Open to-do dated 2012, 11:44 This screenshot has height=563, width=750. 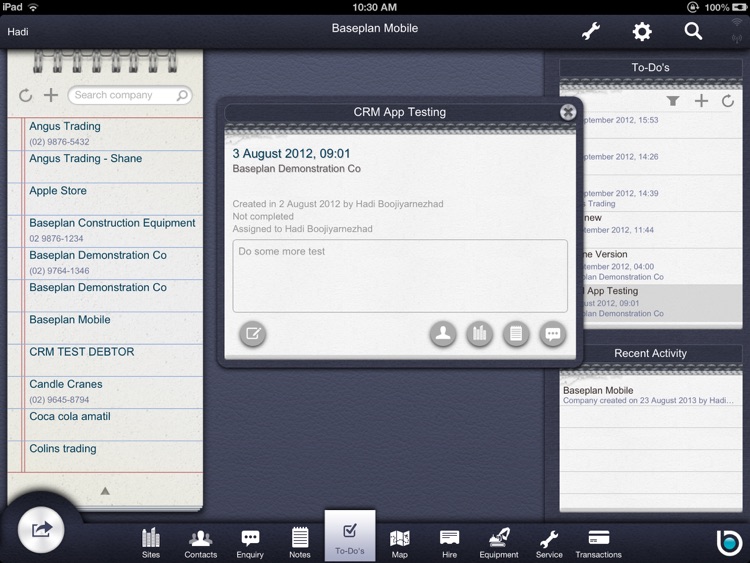coord(663,230)
